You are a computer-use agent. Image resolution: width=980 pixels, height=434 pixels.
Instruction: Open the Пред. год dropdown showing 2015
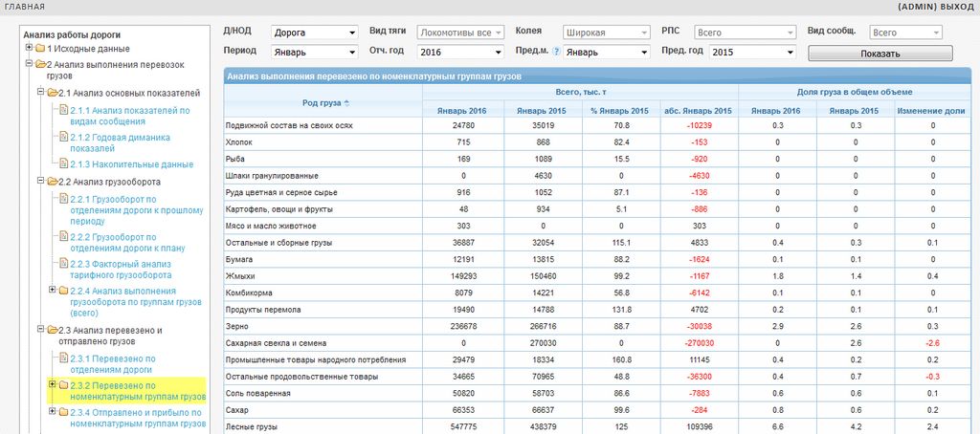753,53
